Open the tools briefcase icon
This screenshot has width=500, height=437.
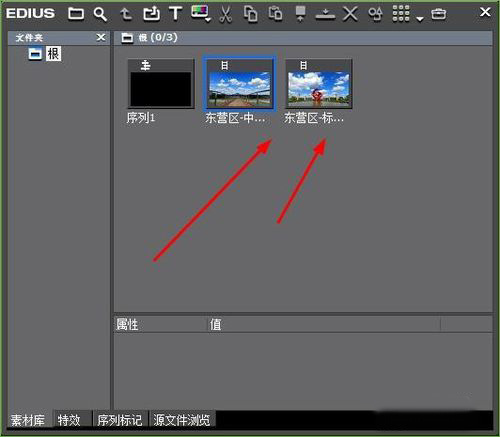(438, 14)
